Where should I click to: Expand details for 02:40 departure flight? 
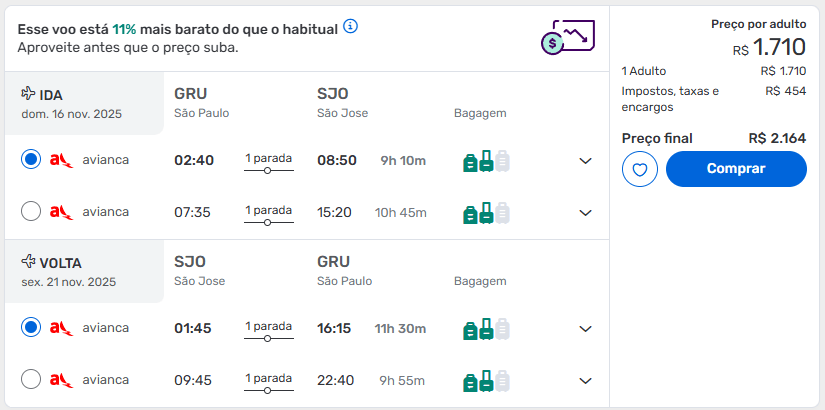[x=586, y=161]
